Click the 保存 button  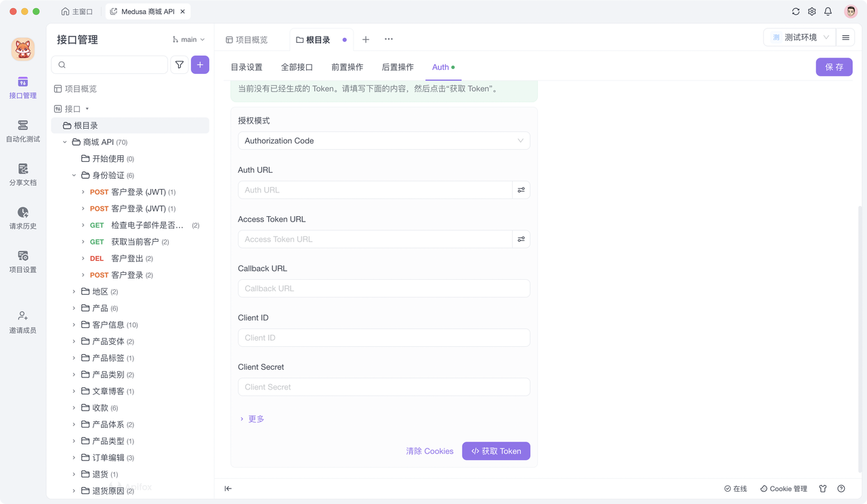click(834, 67)
